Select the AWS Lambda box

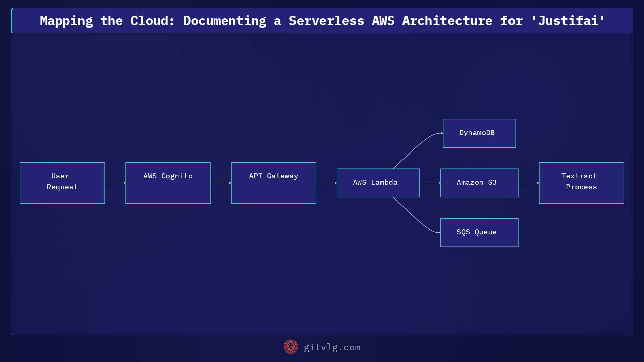coord(378,183)
